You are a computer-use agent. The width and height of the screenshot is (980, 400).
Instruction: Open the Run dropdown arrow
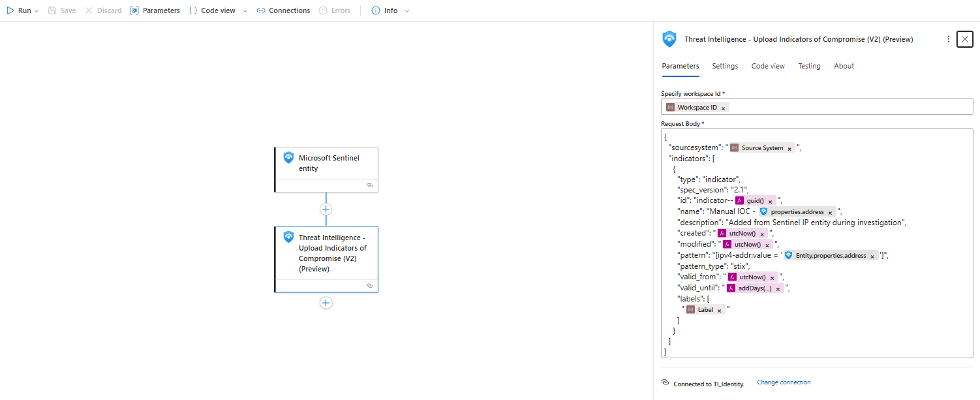click(37, 11)
